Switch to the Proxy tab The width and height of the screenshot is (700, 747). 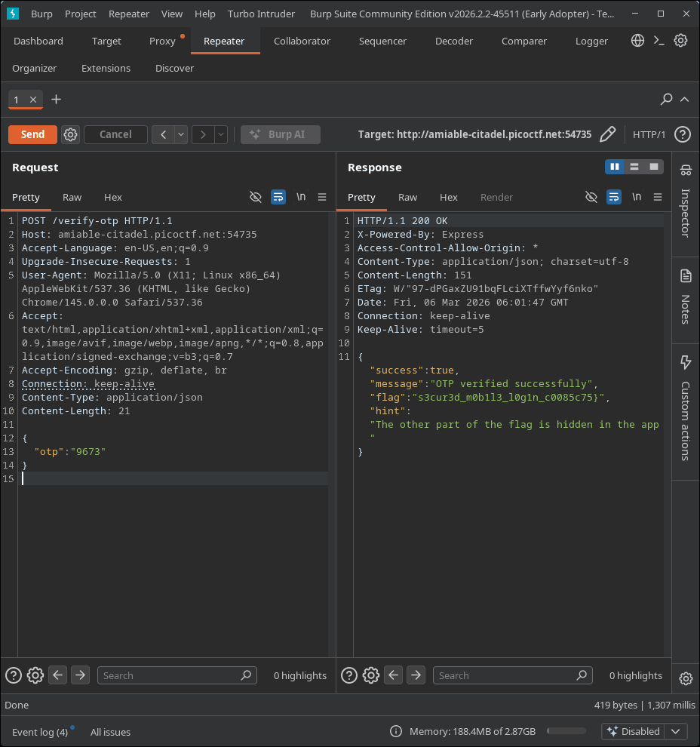pyautogui.click(x=162, y=41)
